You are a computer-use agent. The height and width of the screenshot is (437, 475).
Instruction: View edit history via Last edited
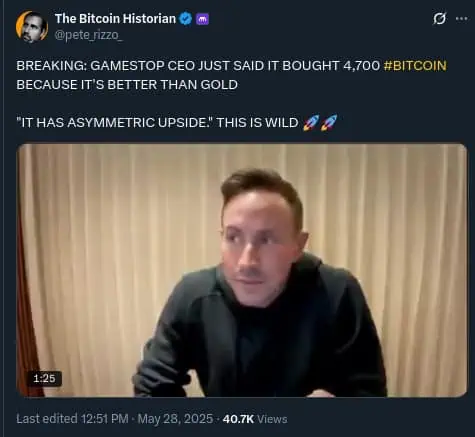pyautogui.click(x=47, y=419)
